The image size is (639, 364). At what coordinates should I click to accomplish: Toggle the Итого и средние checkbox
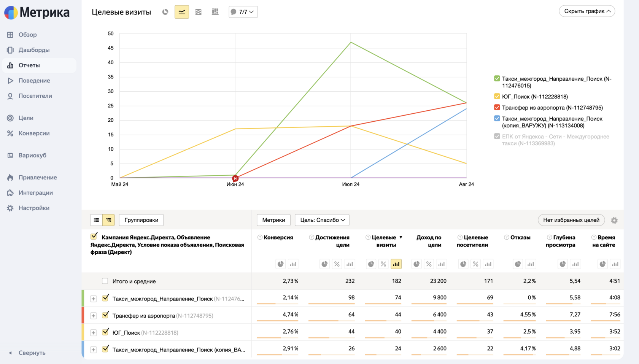(105, 281)
